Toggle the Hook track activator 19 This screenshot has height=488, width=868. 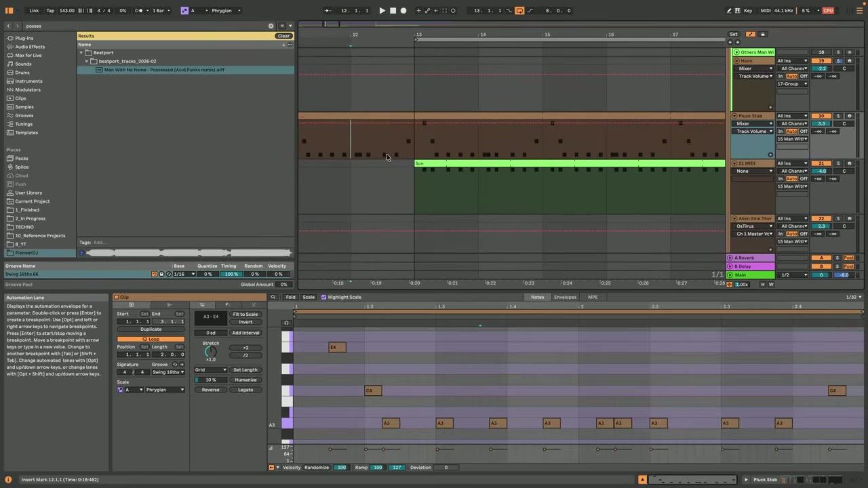pos(821,60)
